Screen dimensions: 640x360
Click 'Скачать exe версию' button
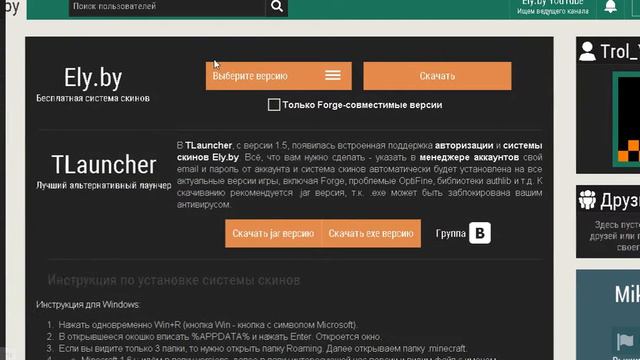(x=371, y=233)
